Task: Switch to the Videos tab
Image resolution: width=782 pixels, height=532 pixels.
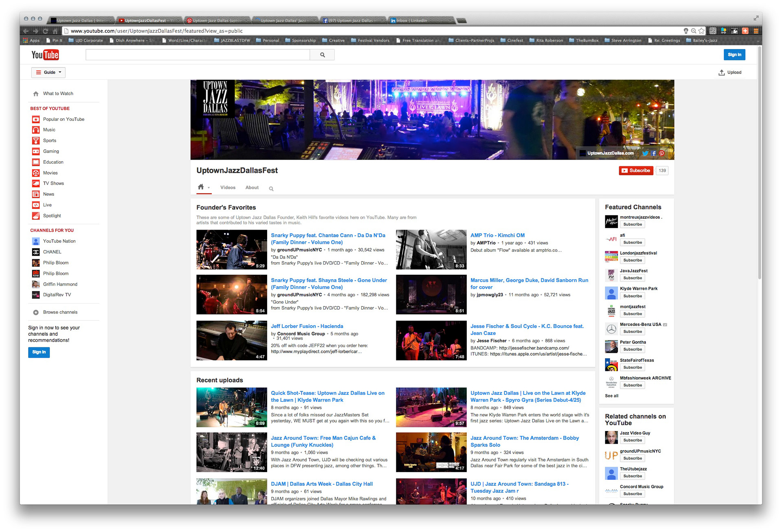Action: click(x=228, y=188)
